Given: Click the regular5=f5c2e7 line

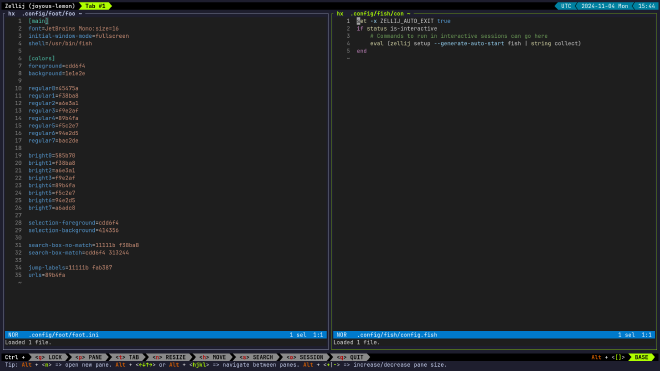Looking at the screenshot, I should click(53, 126).
